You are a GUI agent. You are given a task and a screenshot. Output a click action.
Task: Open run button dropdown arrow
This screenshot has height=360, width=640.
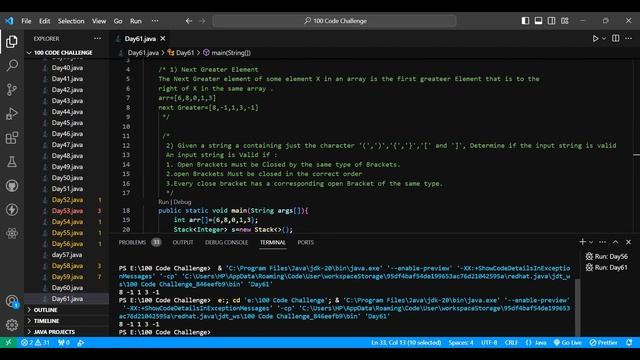(x=604, y=38)
